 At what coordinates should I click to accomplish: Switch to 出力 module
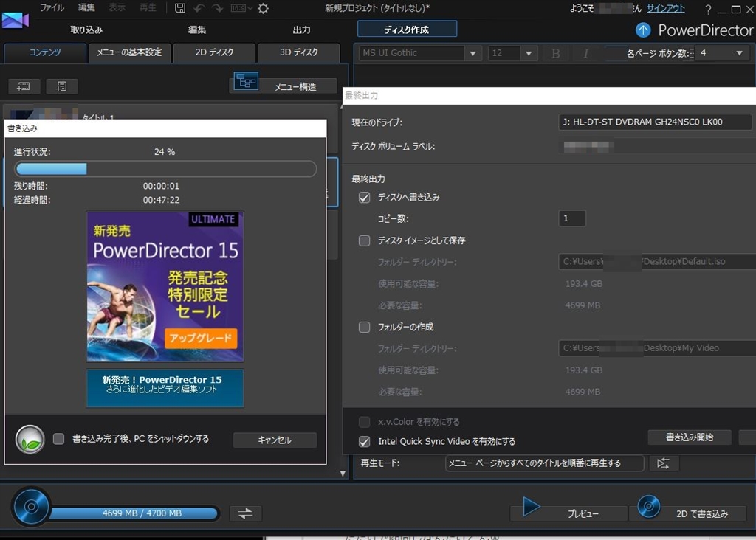(301, 30)
